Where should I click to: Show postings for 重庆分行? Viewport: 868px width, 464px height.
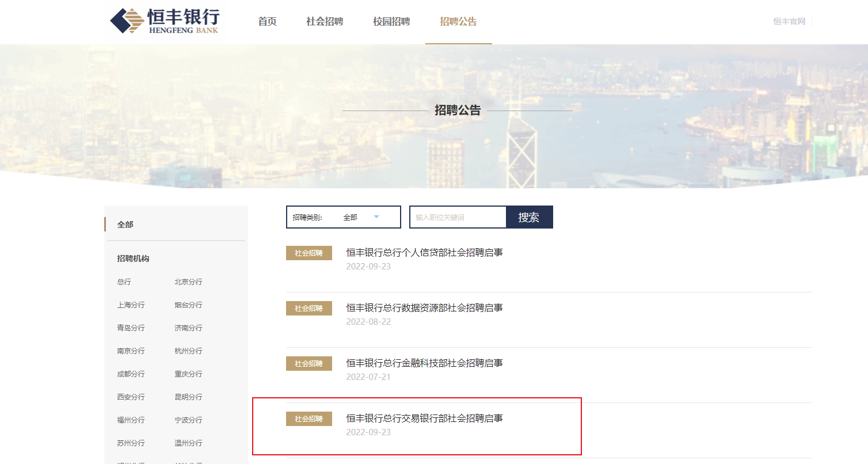tap(189, 374)
